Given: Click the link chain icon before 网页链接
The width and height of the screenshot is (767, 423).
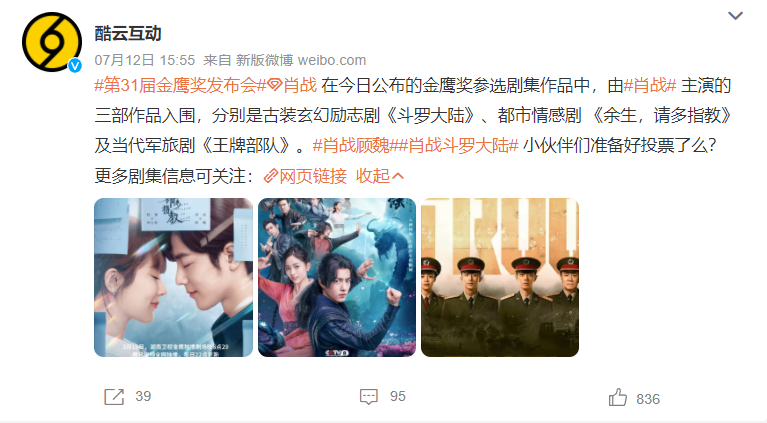Looking at the screenshot, I should pos(271,176).
